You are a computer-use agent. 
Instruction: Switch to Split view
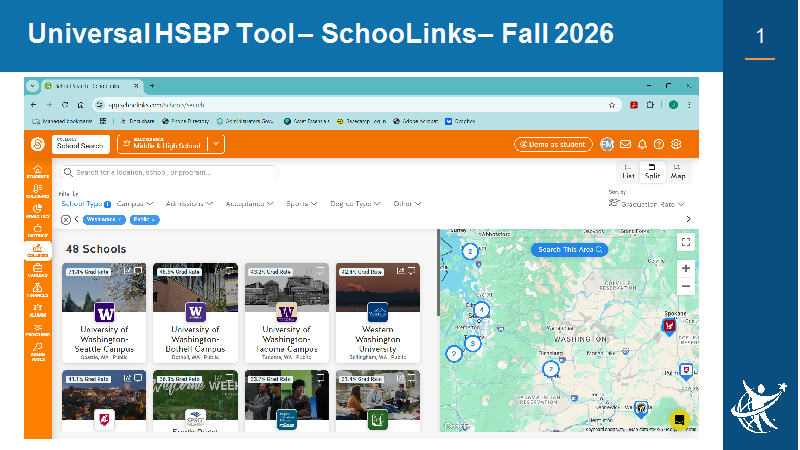point(652,172)
